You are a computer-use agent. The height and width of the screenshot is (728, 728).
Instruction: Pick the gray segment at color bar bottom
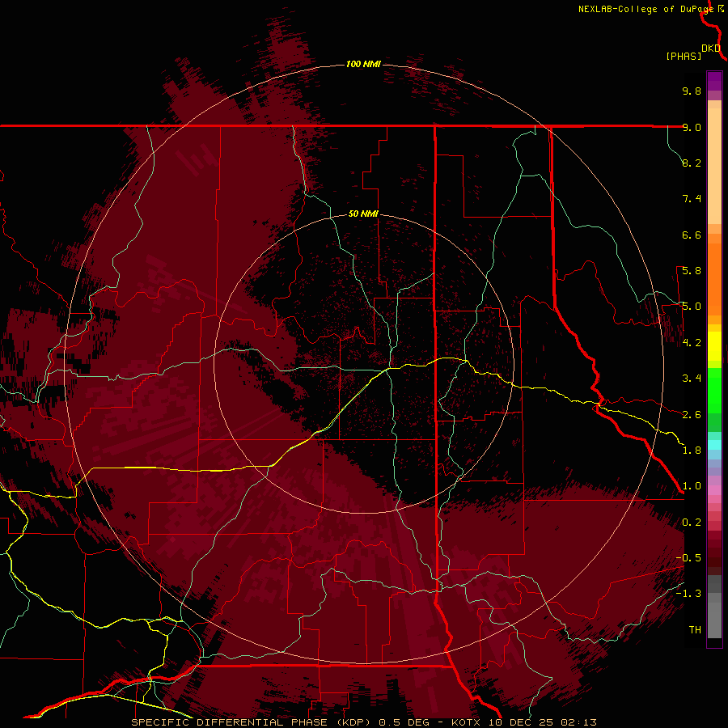[x=714, y=620]
